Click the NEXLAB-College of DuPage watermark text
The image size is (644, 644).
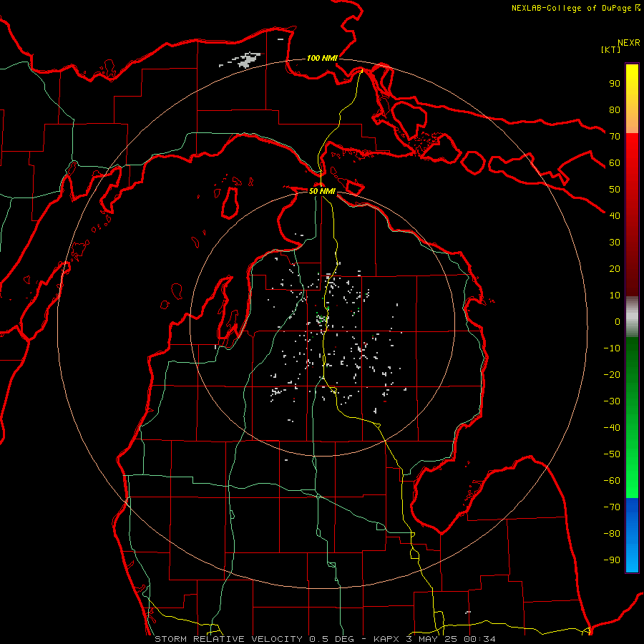click(x=572, y=8)
